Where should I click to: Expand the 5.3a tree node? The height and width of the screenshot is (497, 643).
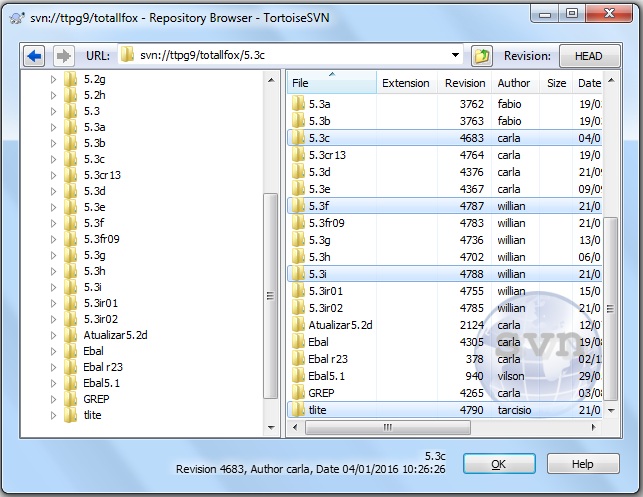53,127
